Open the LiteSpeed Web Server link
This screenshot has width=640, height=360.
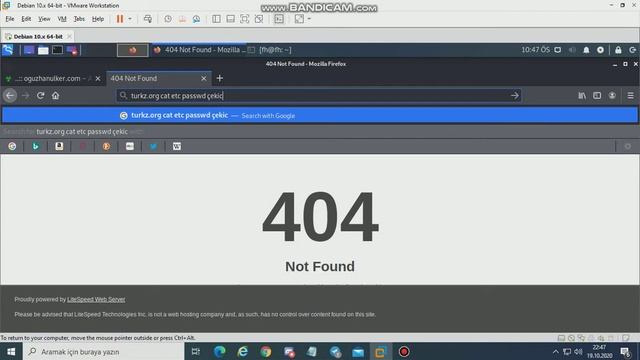96,299
